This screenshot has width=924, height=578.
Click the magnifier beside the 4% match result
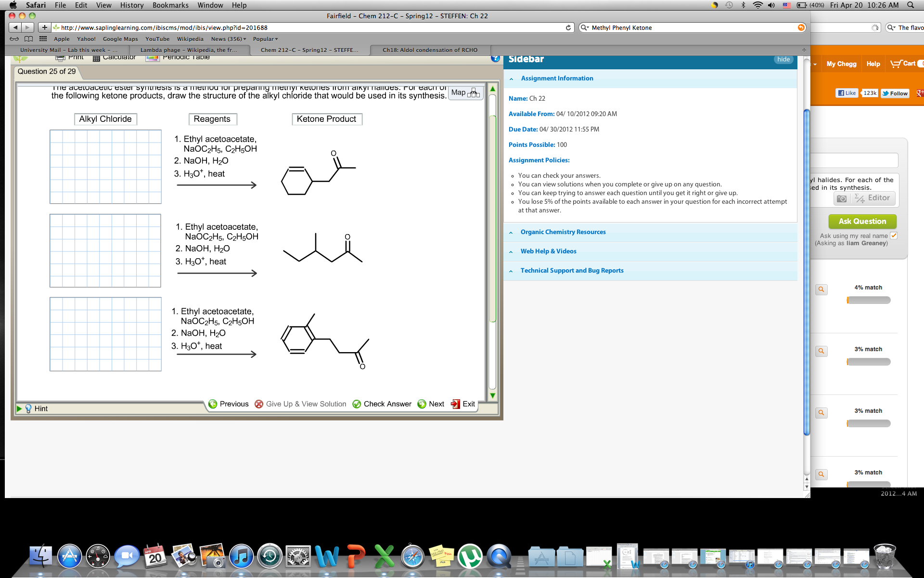(821, 289)
